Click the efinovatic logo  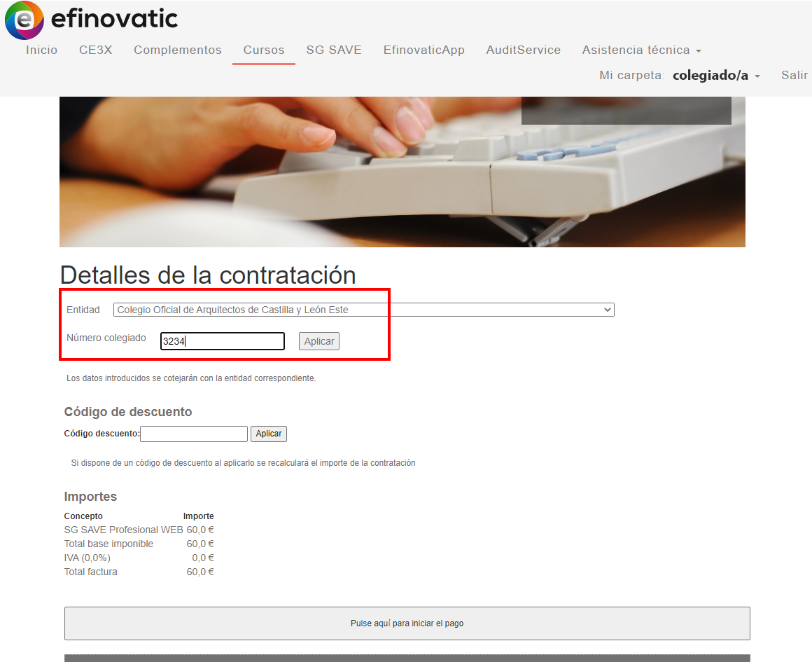[x=91, y=20]
